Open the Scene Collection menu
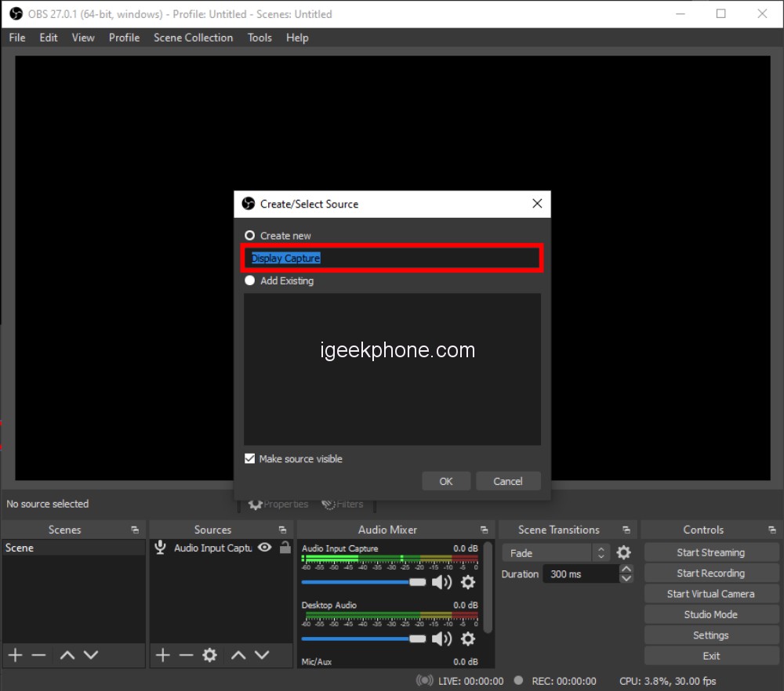 click(193, 38)
